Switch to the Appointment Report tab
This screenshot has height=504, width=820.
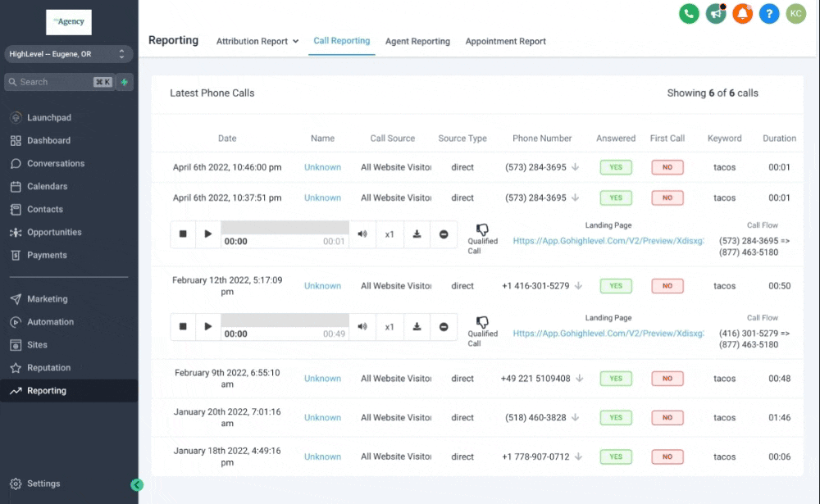505,41
